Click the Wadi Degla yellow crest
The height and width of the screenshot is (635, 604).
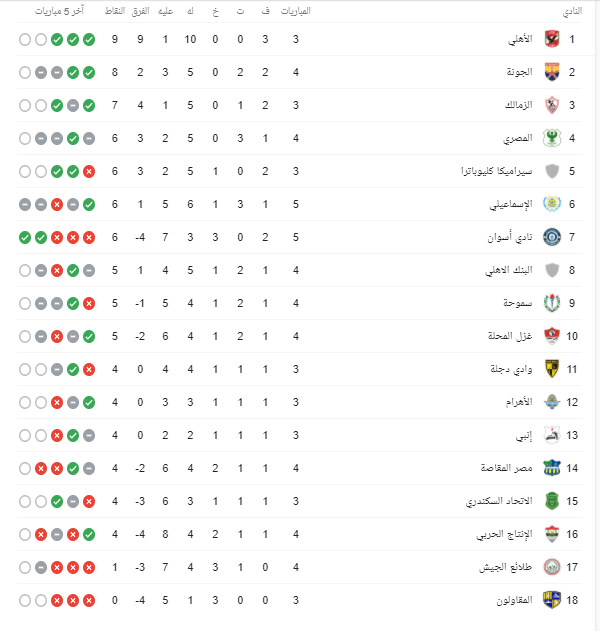click(x=552, y=369)
